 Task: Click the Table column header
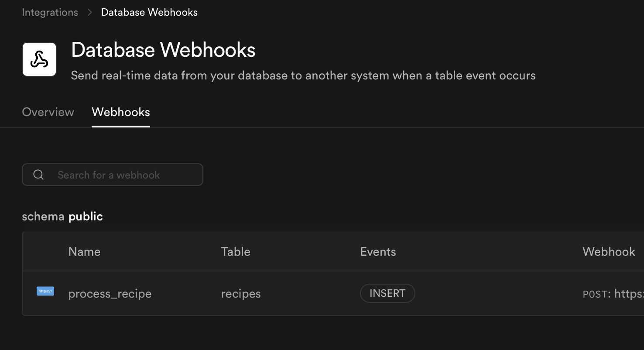(236, 252)
